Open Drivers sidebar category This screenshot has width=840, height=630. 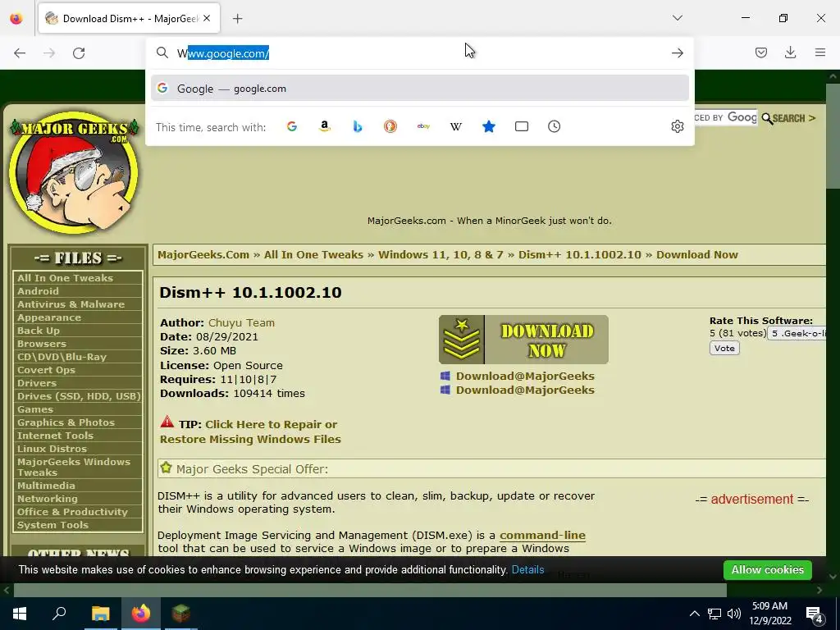(x=36, y=383)
